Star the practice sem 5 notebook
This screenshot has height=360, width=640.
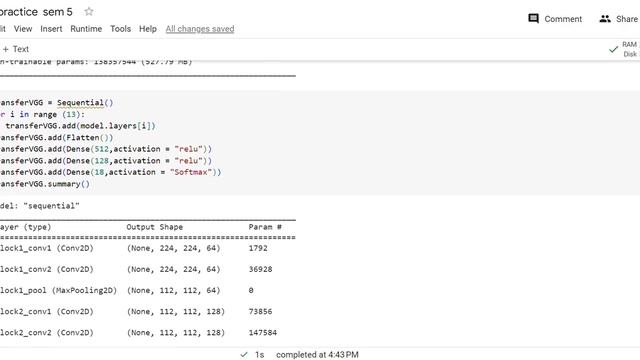(x=89, y=11)
